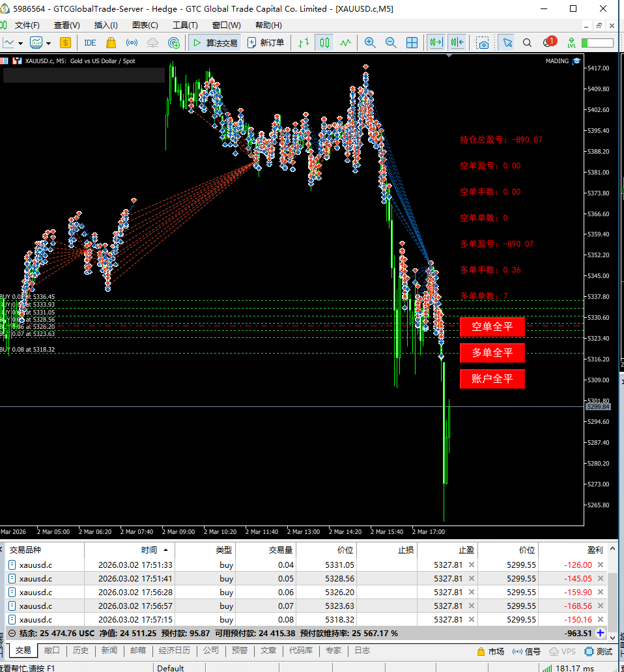This screenshot has width=624, height=672.
Task: Click the trade list scrollbar down arrow
Action: (x=612, y=637)
